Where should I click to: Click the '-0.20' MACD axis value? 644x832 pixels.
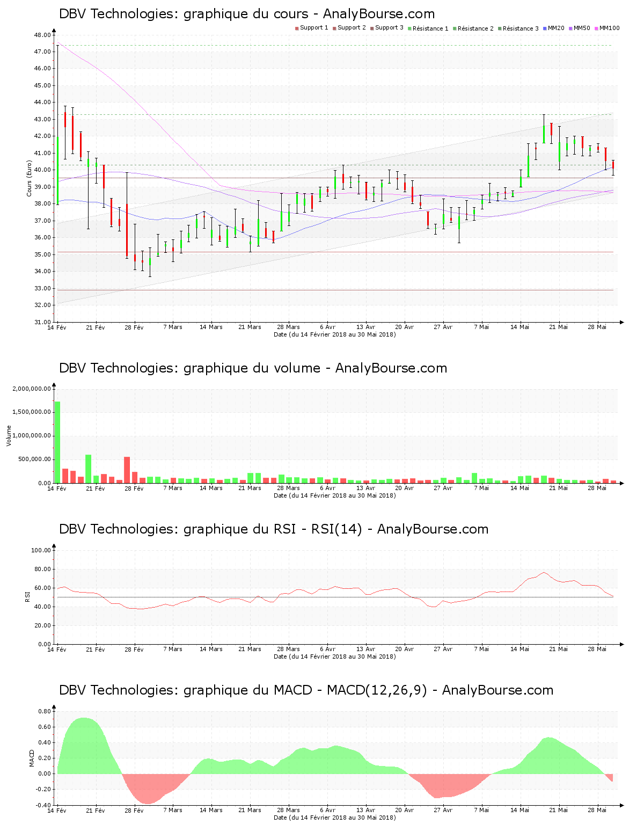43,790
